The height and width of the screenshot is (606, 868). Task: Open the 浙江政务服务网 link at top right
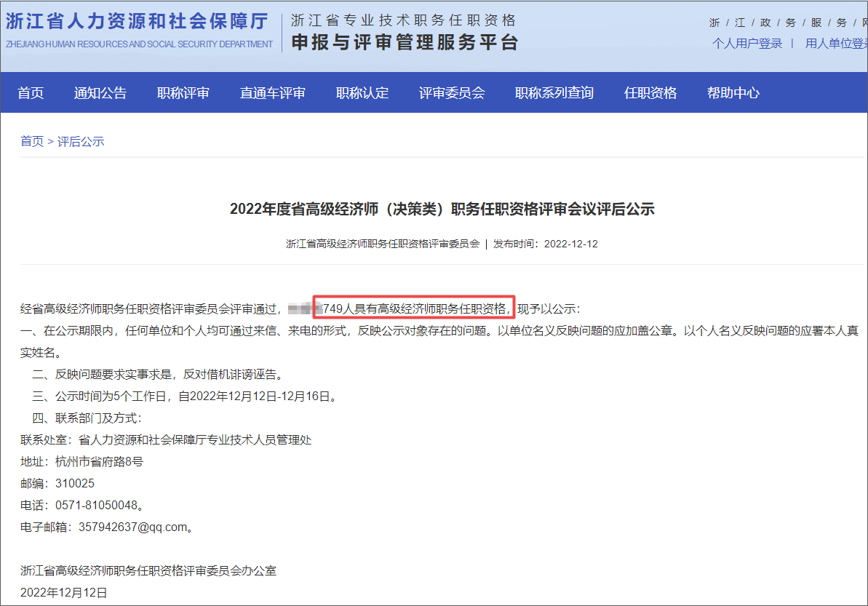point(787,23)
